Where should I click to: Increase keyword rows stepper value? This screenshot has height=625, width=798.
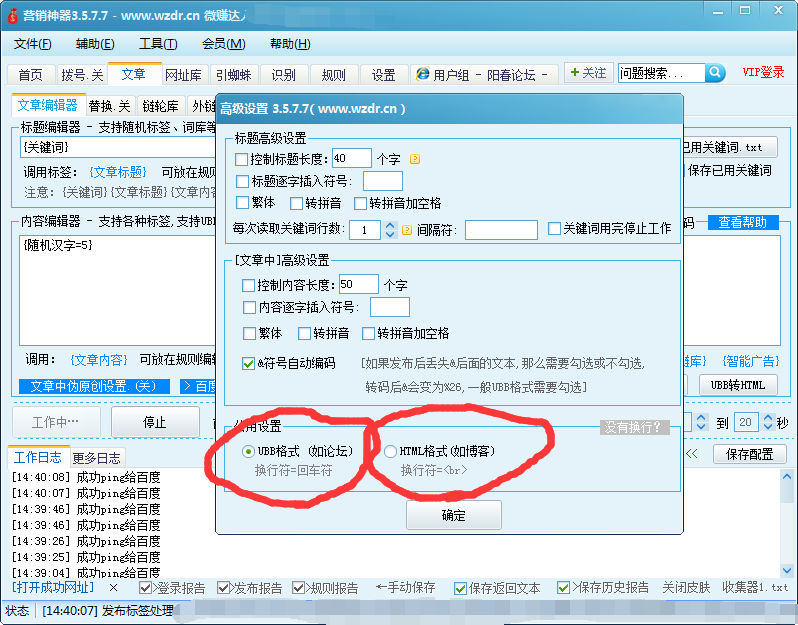pos(390,225)
